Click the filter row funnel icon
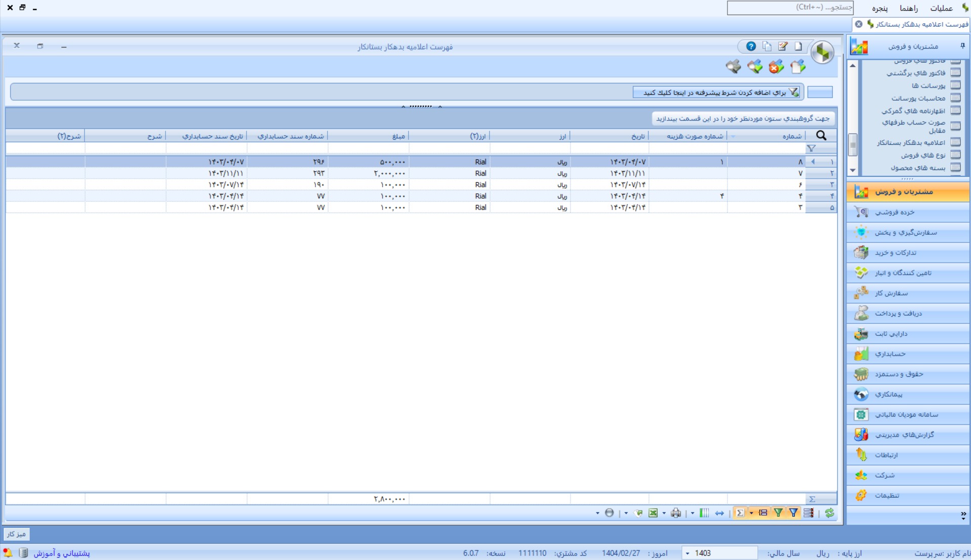Screen dimensions: 971x560 [811, 148]
